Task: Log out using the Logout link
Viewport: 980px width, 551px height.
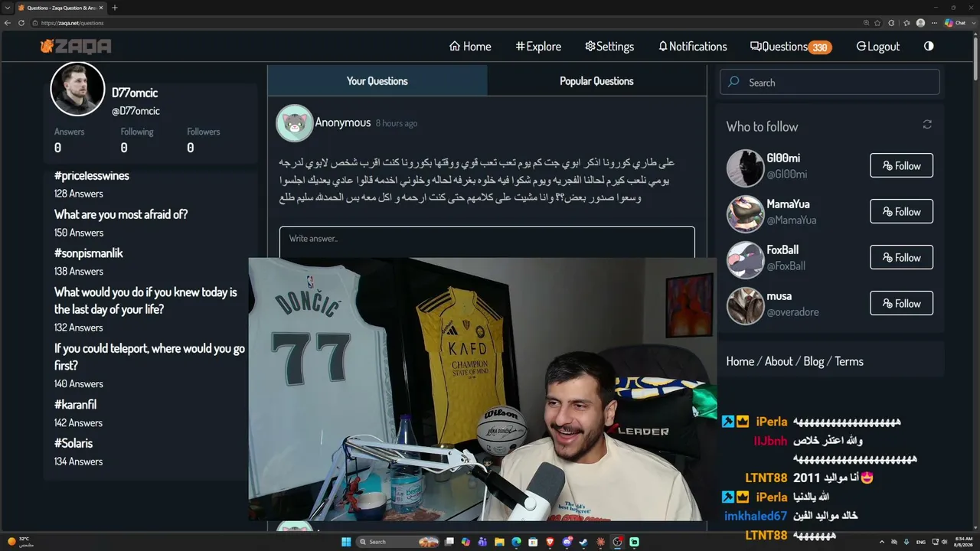Action: [878, 47]
